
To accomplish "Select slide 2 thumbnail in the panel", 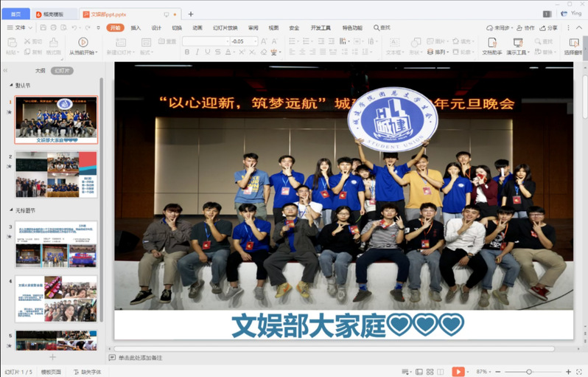I will click(x=56, y=175).
